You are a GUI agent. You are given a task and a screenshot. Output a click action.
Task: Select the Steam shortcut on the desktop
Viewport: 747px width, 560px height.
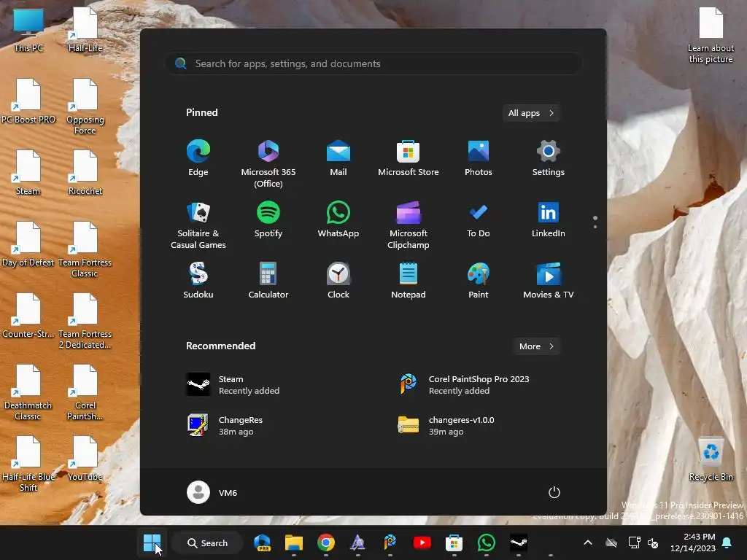[x=28, y=172]
